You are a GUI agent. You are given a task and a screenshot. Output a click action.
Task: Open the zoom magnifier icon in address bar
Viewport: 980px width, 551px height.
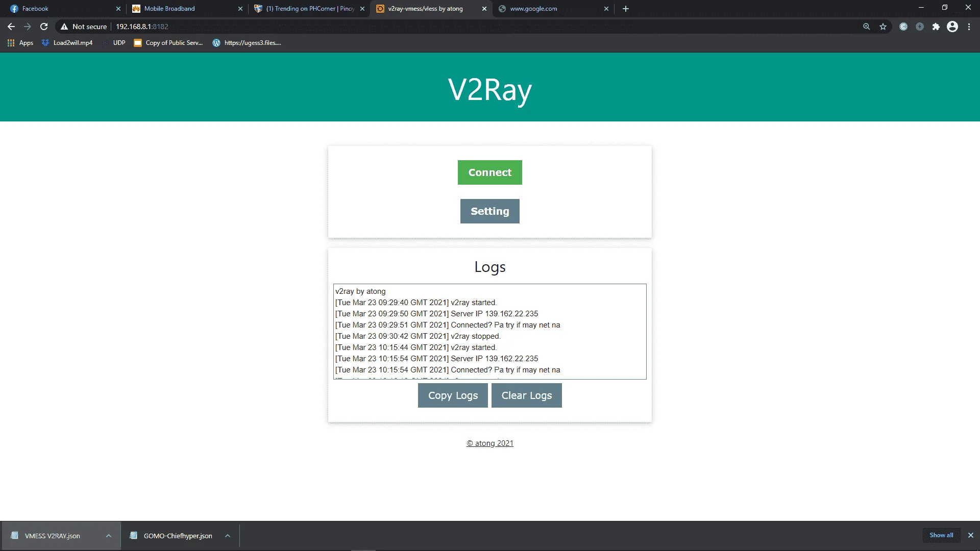867,27
